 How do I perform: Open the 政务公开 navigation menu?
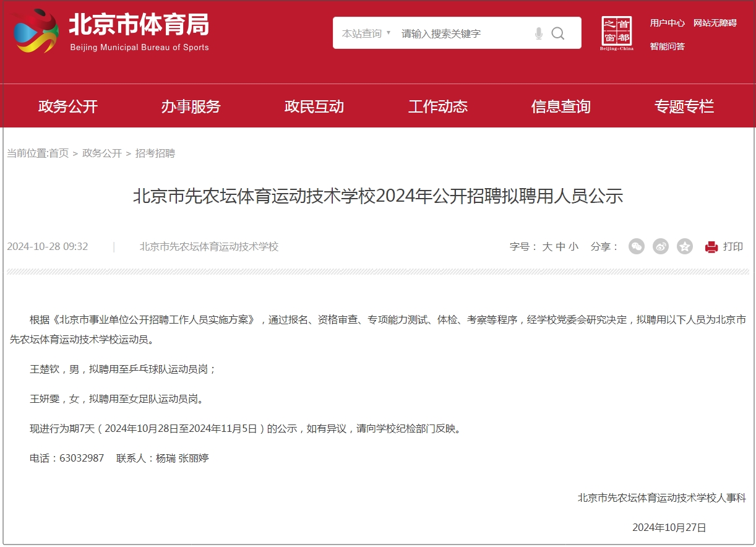point(68,106)
